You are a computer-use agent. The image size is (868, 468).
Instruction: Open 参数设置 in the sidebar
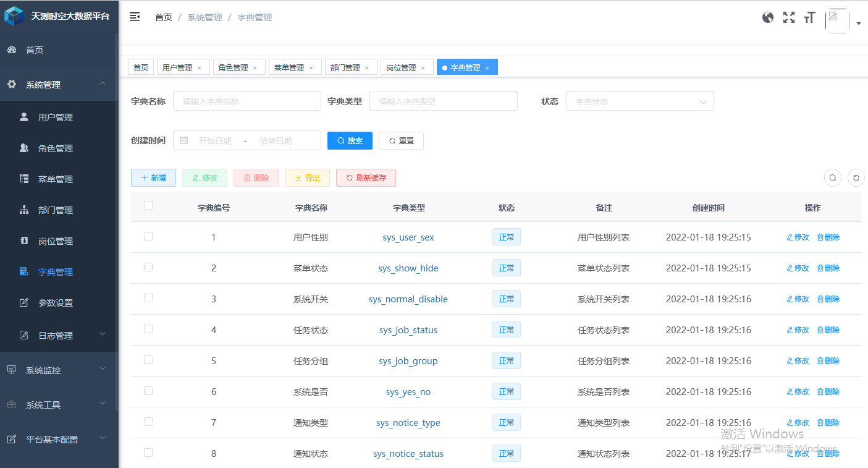56,303
